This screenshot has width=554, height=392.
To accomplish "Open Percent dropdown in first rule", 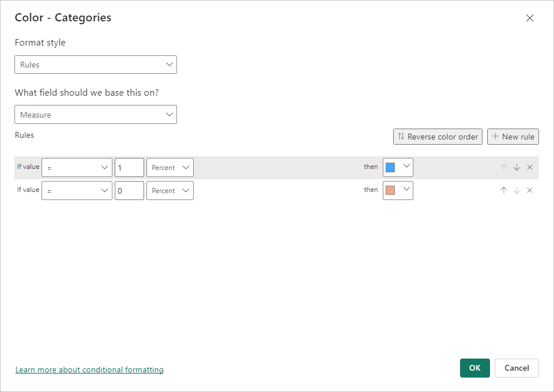I will 170,167.
